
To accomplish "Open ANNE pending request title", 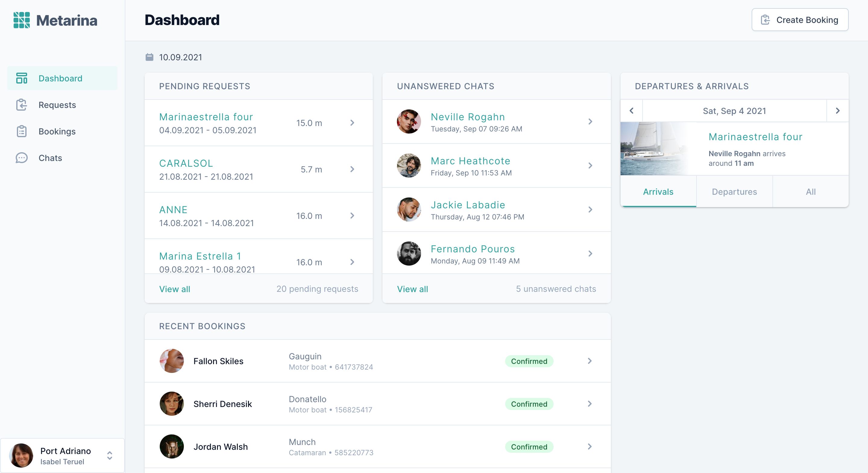I will coord(173,210).
